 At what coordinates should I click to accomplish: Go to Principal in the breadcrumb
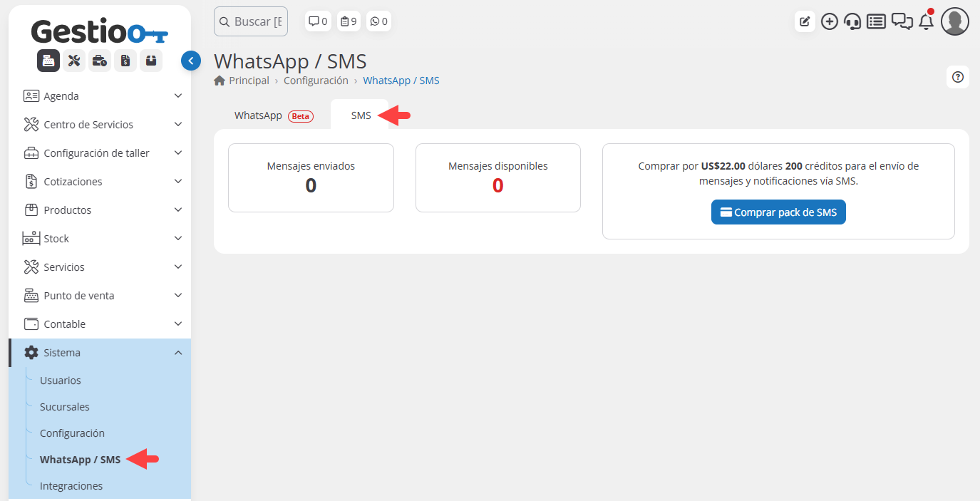pyautogui.click(x=248, y=81)
